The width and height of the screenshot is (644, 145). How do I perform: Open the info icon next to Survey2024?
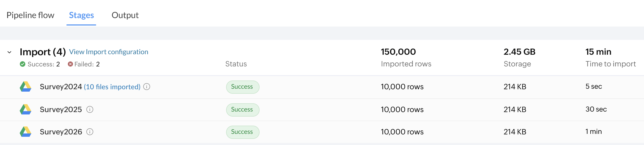[147, 87]
